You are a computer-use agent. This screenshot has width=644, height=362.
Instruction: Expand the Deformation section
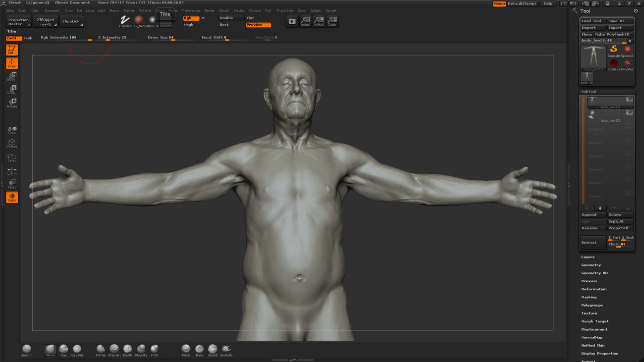593,289
